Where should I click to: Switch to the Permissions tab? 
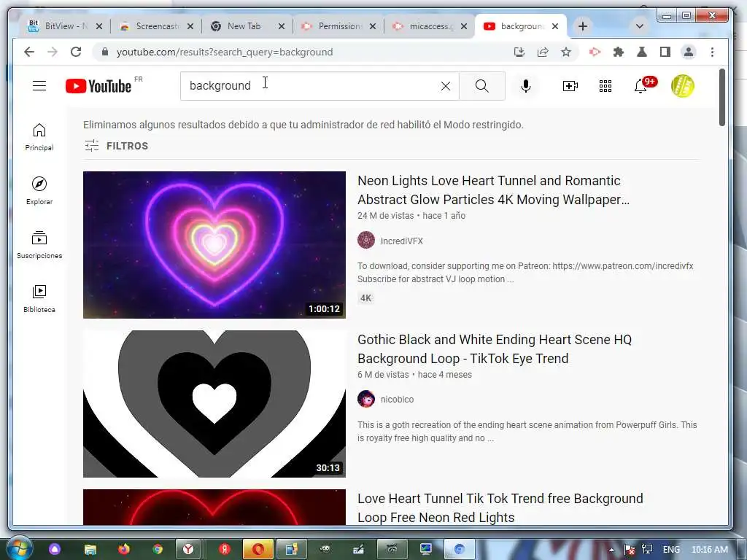pos(338,26)
